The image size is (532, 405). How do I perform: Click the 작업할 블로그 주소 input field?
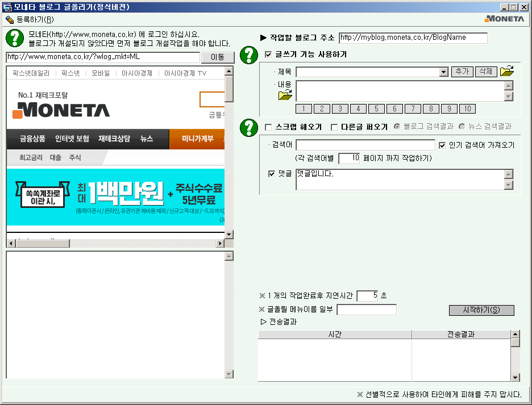[413, 38]
